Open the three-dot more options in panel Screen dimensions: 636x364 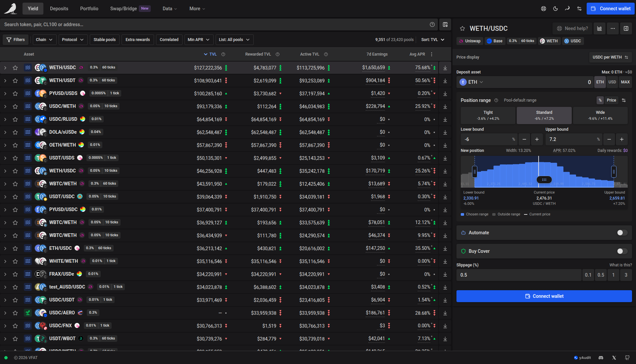tap(613, 28)
